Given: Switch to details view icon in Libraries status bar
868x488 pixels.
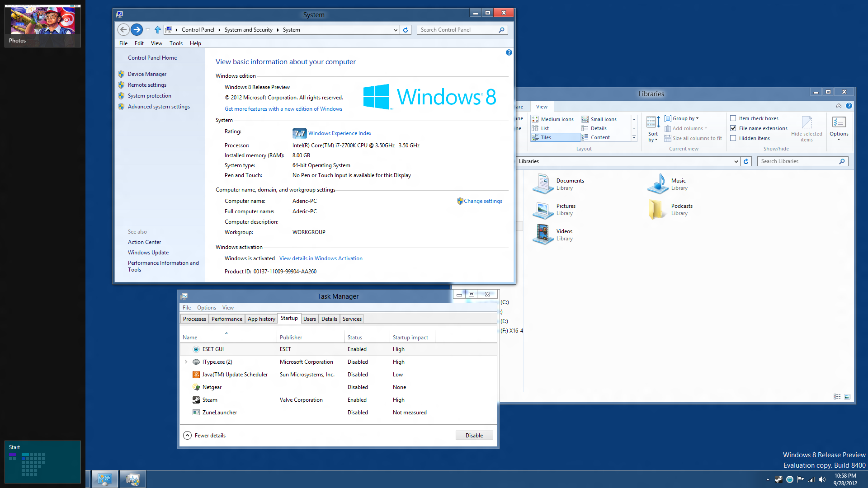Looking at the screenshot, I should click(837, 397).
